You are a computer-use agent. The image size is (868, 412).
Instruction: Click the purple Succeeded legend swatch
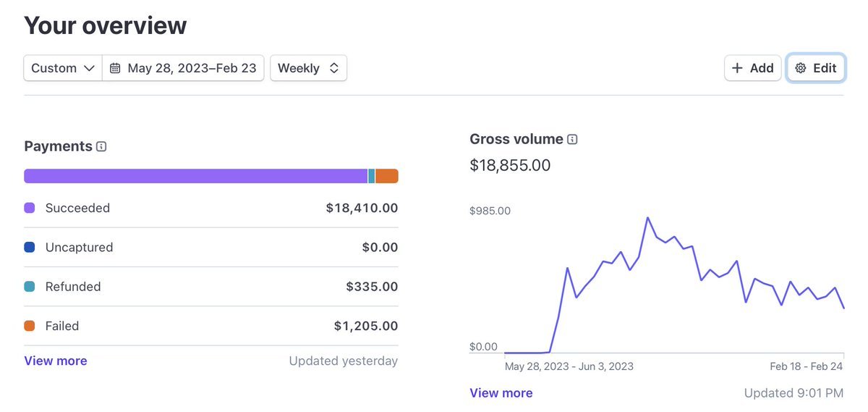click(x=30, y=208)
